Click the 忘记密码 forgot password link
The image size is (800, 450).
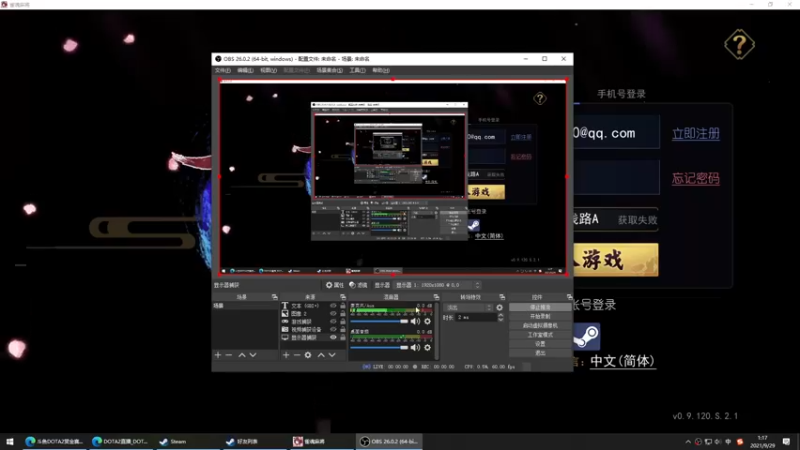click(695, 179)
